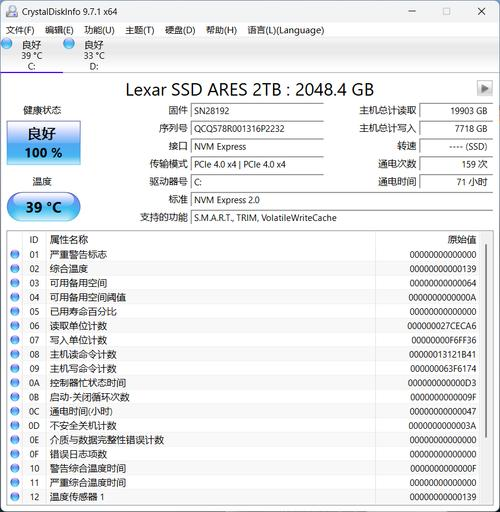Click status dot for attribute 0C
Viewport: 500px width, 512px height.
(x=15, y=411)
